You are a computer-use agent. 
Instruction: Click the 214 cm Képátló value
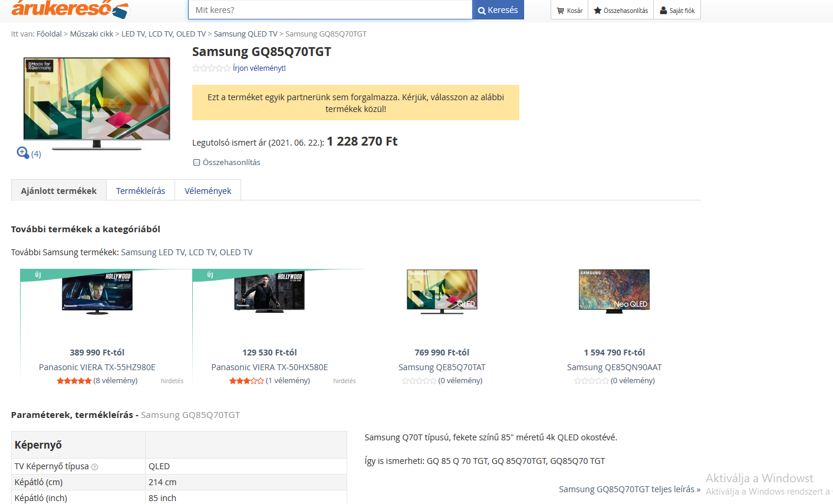pyautogui.click(x=163, y=482)
